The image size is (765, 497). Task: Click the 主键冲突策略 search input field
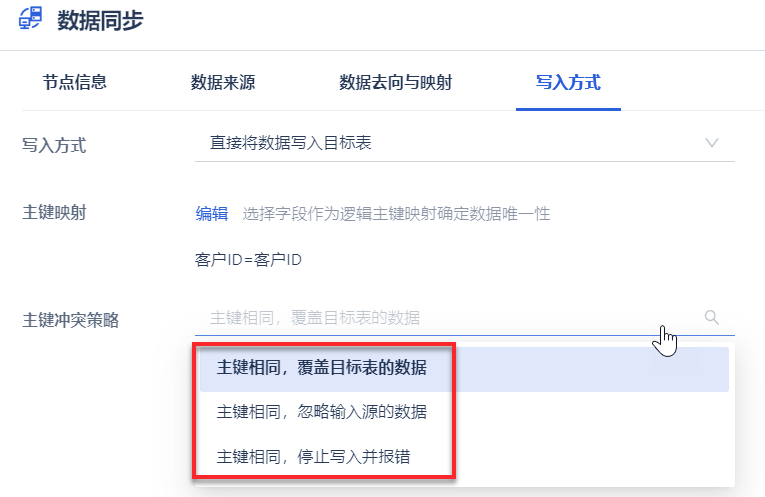(464, 318)
